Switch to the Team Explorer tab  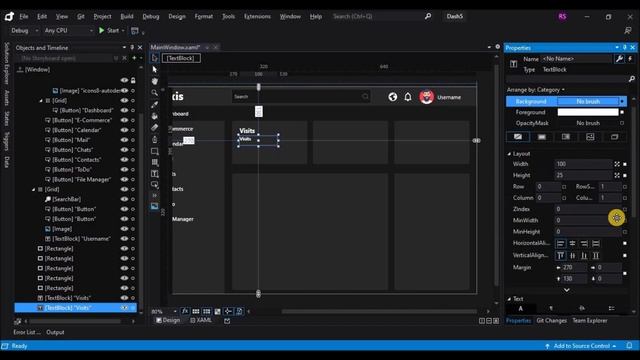click(x=590, y=320)
